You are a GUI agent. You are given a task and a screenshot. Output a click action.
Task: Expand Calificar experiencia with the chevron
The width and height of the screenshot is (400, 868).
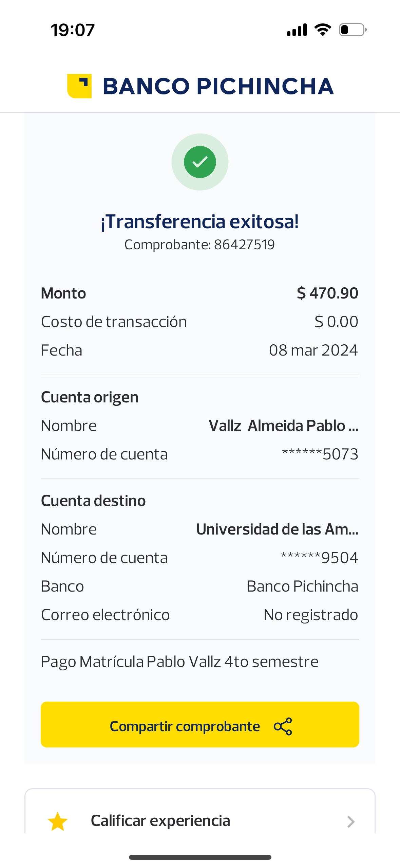[351, 821]
